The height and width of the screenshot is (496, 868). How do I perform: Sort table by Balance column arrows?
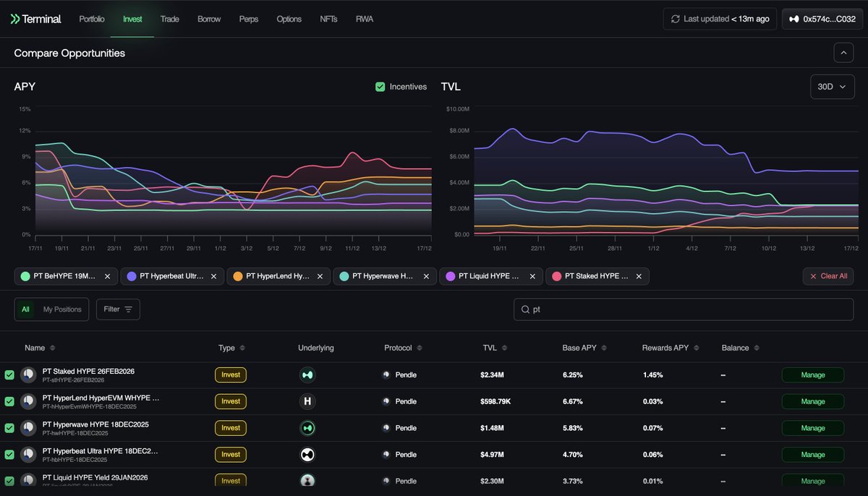pyautogui.click(x=757, y=349)
